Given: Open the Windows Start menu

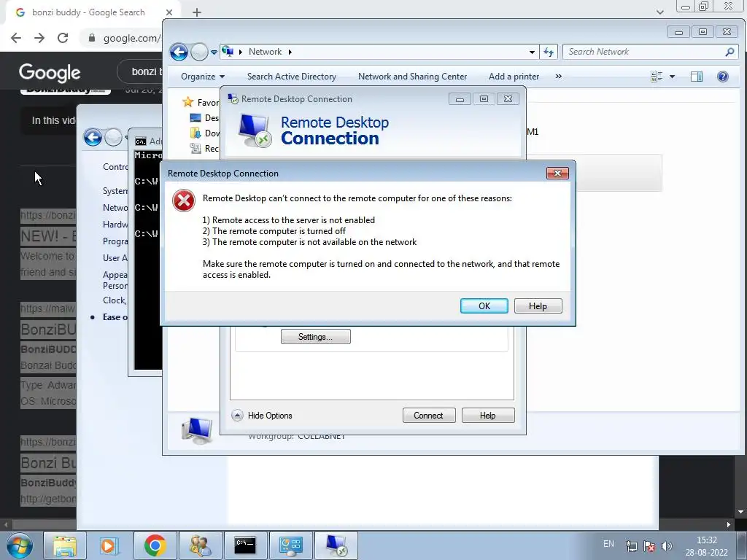Looking at the screenshot, I should pyautogui.click(x=20, y=545).
